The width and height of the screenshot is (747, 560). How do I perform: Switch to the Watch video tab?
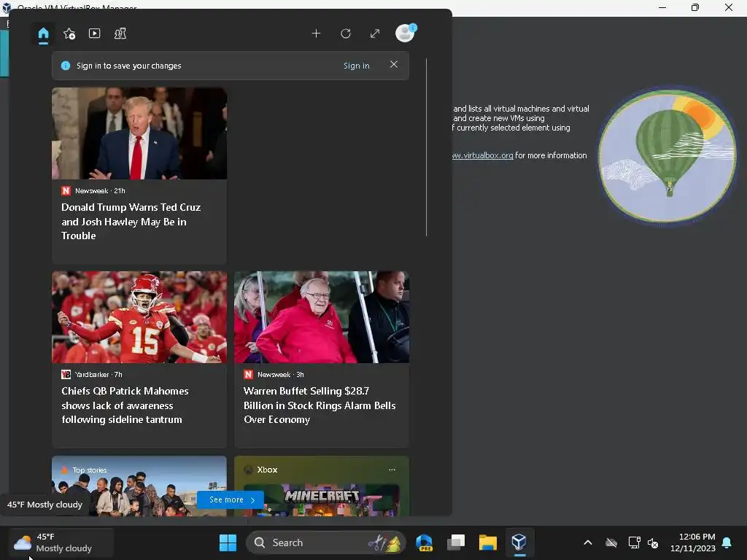coord(94,34)
